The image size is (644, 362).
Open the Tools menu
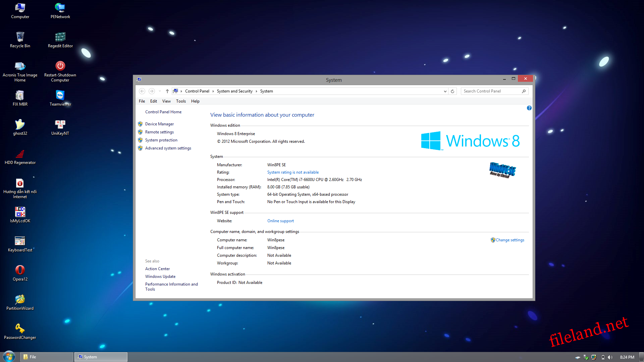tap(181, 101)
